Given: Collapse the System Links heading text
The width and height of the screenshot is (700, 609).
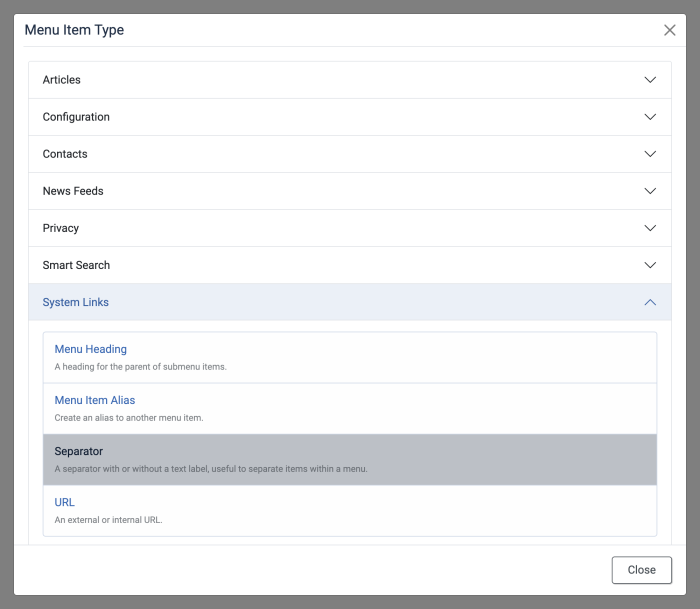Looking at the screenshot, I should [76, 302].
